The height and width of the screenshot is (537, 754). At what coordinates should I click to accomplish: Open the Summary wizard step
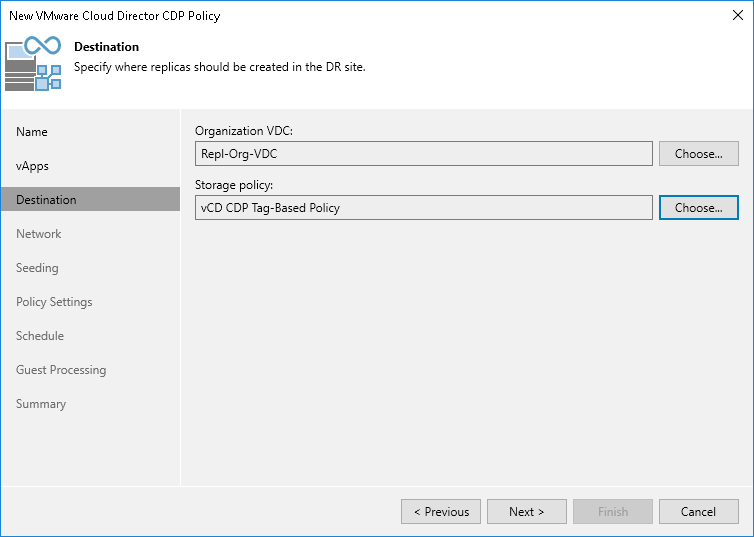[41, 404]
